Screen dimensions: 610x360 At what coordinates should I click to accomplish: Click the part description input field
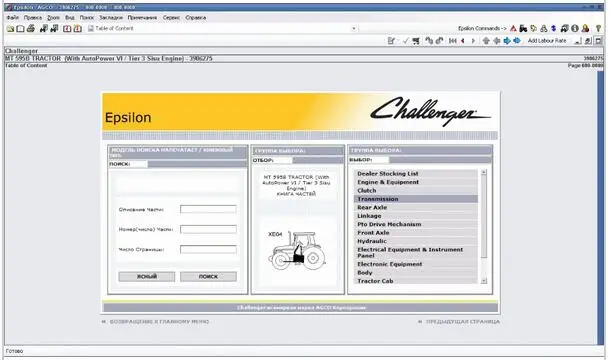tap(208, 209)
